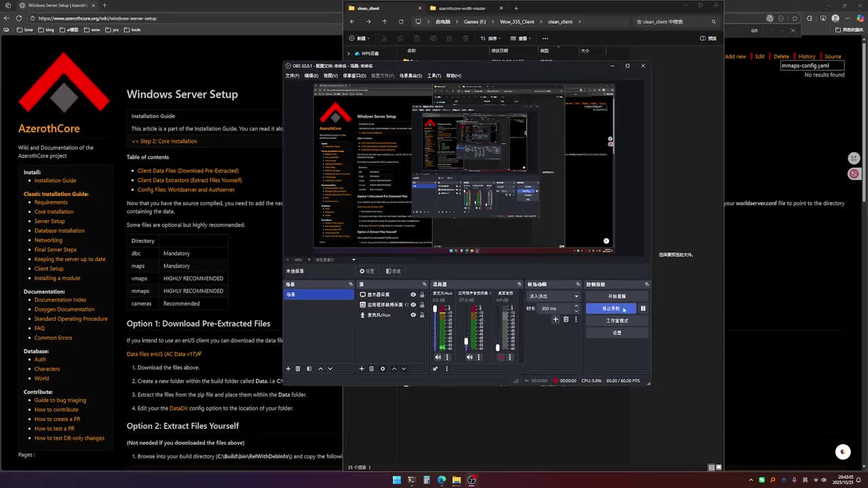Click 停止录制 stop recording button
Screen dimensions: 868x488
611,308
